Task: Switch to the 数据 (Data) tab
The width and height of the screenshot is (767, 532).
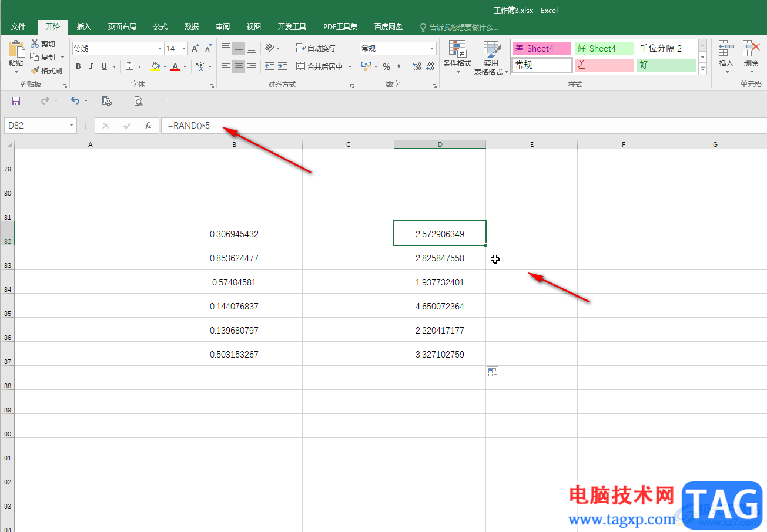Action: tap(192, 27)
